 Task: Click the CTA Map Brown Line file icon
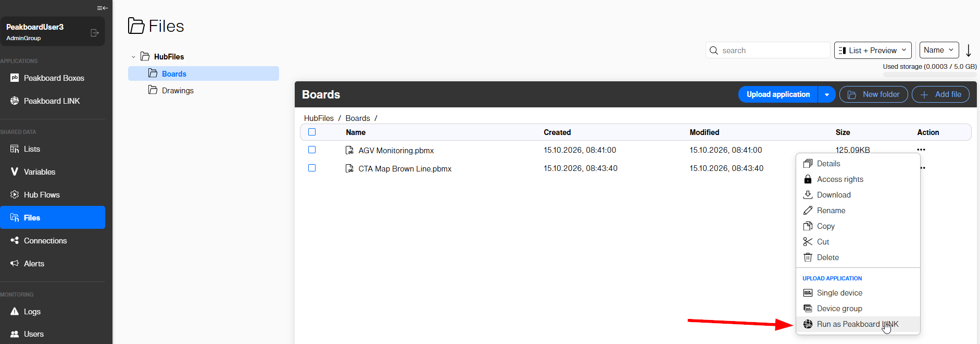pos(349,168)
